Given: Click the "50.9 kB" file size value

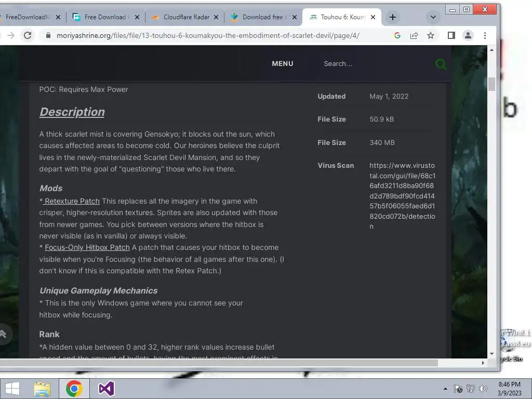Looking at the screenshot, I should point(382,119).
